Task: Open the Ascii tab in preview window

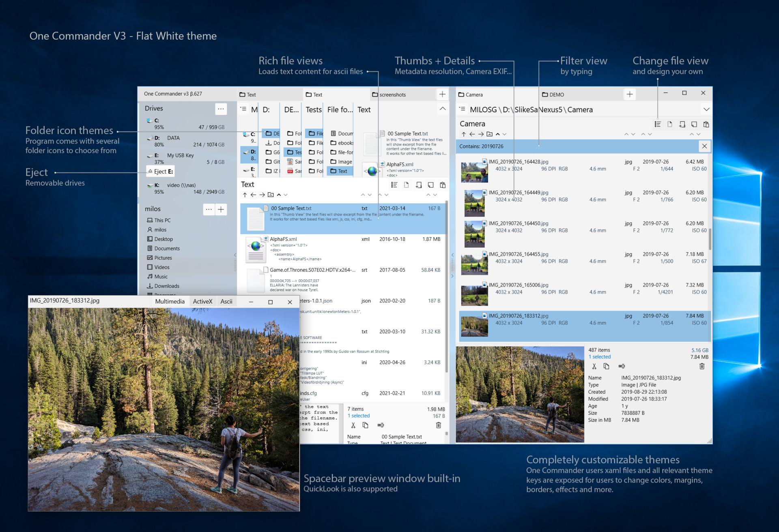Action: coord(227,302)
